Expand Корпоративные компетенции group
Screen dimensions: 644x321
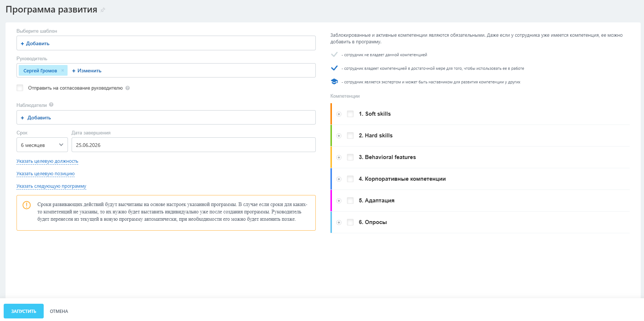point(339,179)
